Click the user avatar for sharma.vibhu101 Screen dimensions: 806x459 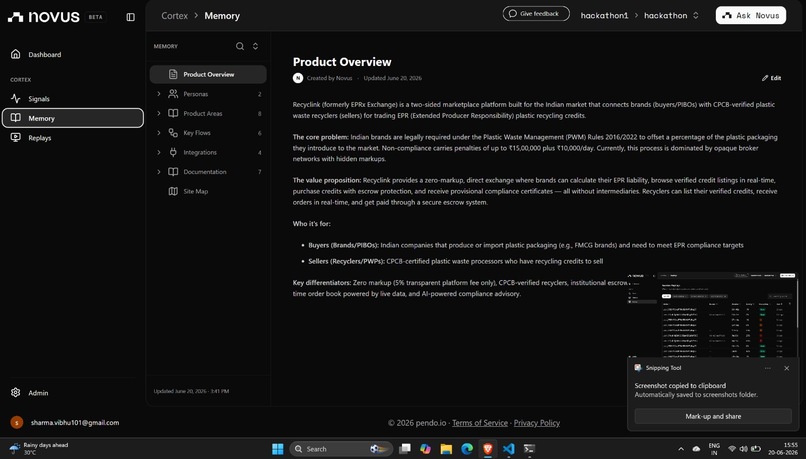16,423
